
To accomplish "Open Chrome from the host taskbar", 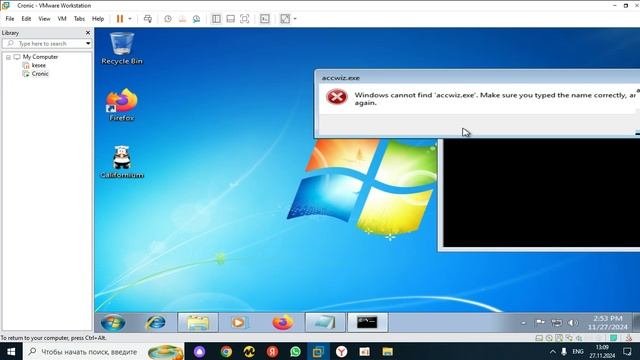I will 226,351.
